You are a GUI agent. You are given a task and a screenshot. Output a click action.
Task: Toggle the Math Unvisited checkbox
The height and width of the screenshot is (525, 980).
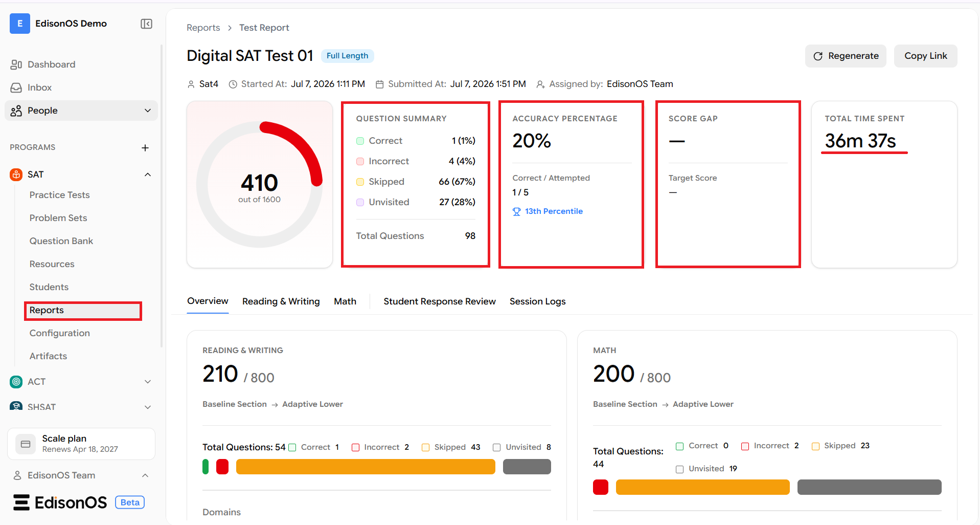[x=679, y=469]
